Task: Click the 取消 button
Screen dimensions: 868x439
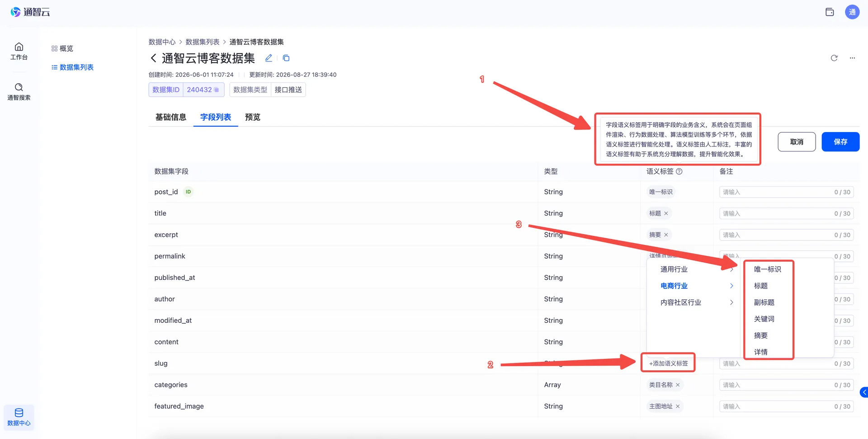Action: pos(797,142)
